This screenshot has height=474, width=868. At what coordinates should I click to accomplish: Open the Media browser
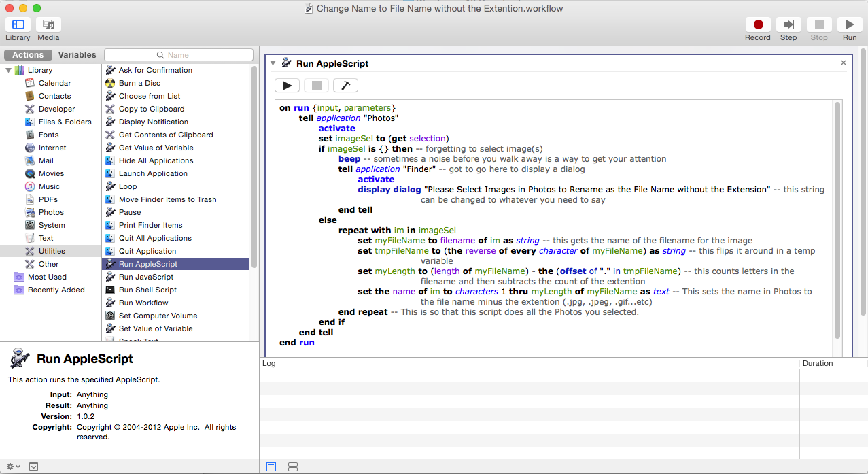coord(48,25)
